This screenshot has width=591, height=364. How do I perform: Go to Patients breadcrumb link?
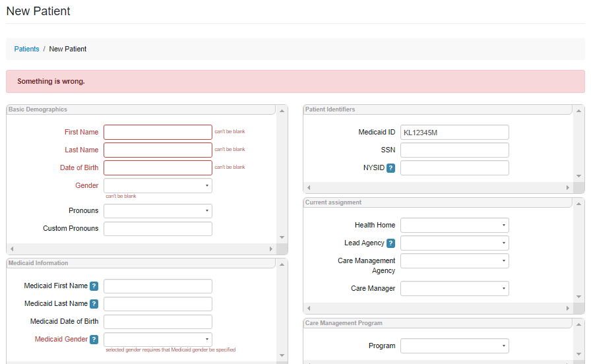pos(26,49)
